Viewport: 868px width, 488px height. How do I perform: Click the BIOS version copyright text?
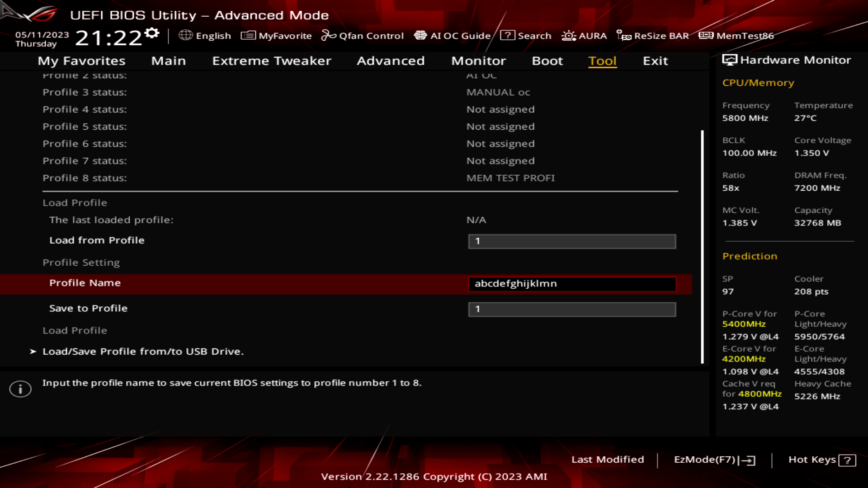tap(434, 477)
